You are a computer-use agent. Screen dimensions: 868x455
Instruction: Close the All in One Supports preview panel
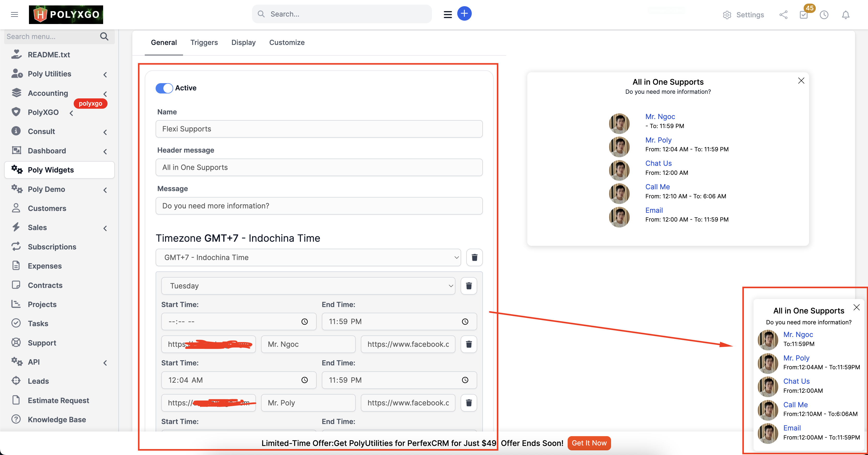[x=801, y=81]
